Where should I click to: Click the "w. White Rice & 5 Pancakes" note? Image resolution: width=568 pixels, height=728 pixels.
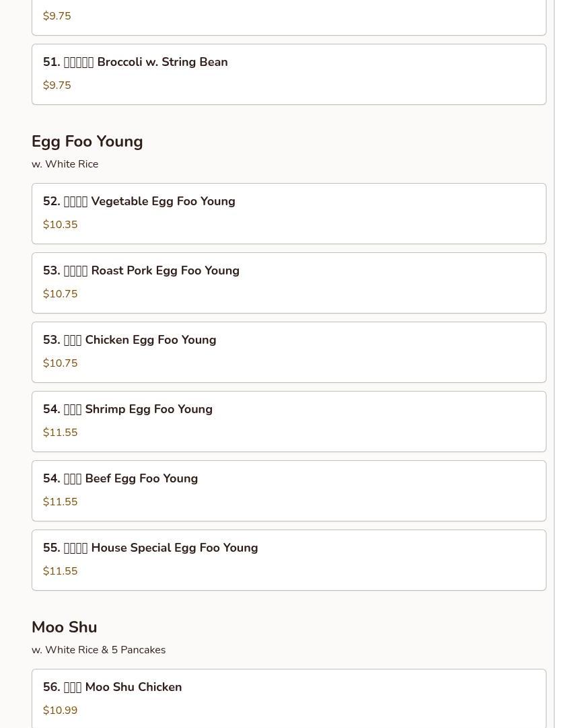tap(98, 650)
